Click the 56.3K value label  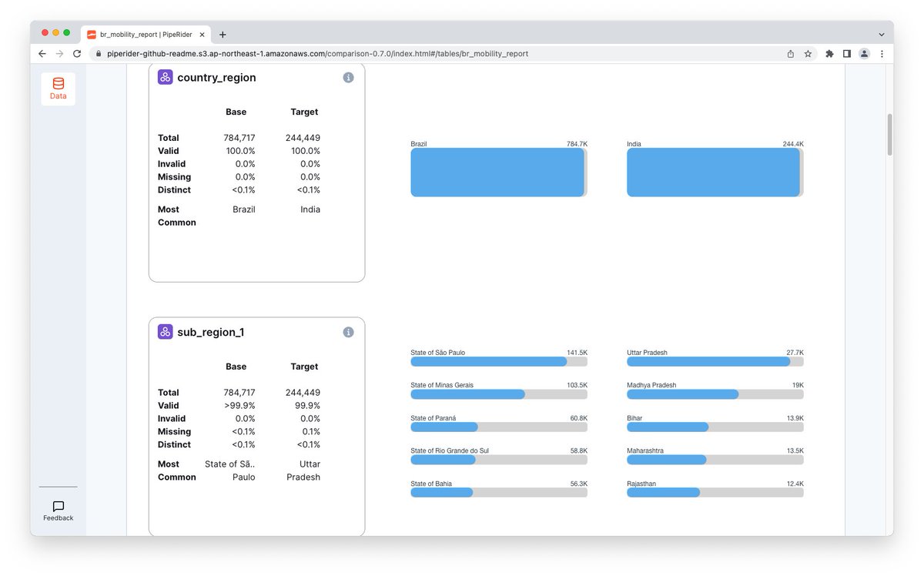click(578, 484)
